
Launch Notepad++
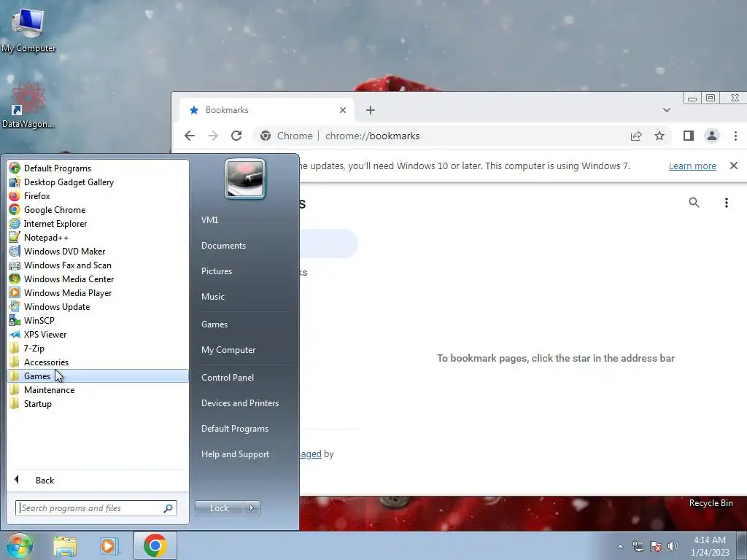[x=98, y=237]
